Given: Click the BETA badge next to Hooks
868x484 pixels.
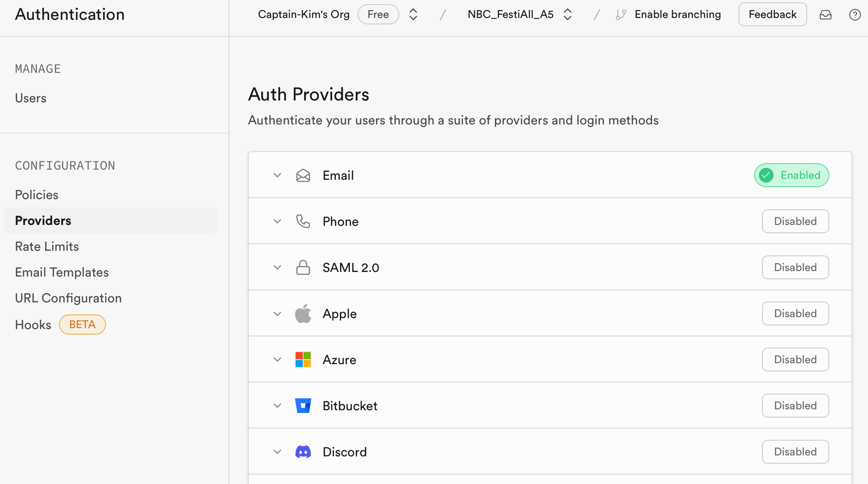Looking at the screenshot, I should click(82, 325).
